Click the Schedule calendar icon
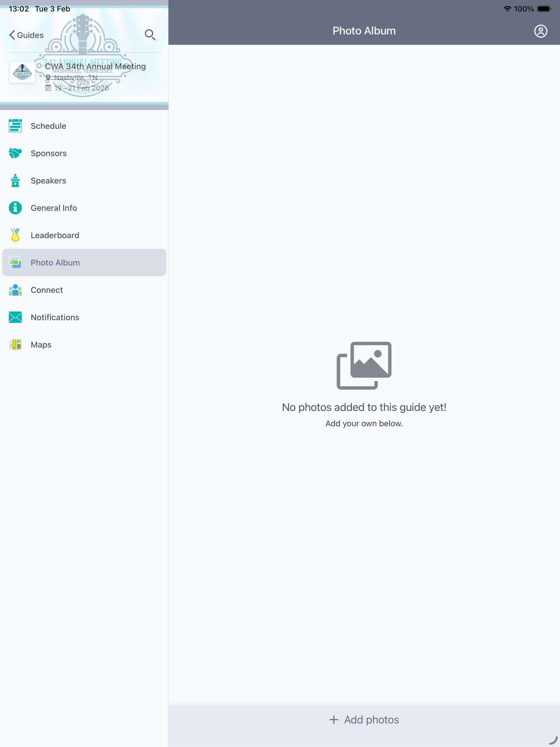 (15, 126)
